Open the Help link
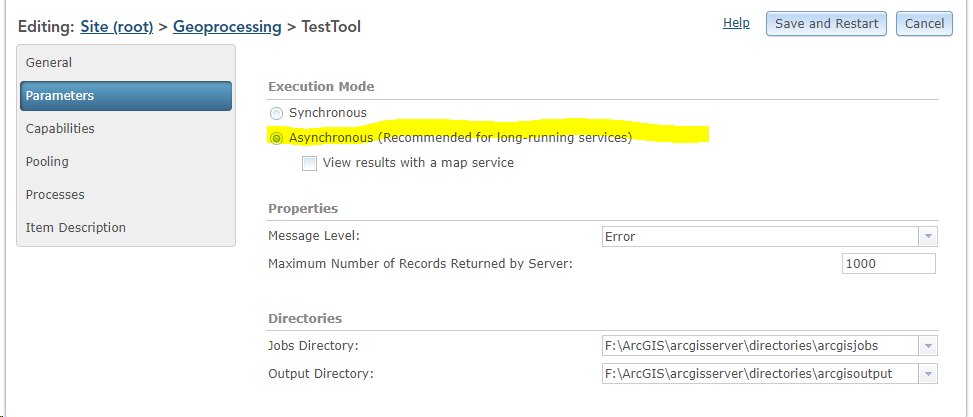The width and height of the screenshot is (973, 417). [x=736, y=23]
